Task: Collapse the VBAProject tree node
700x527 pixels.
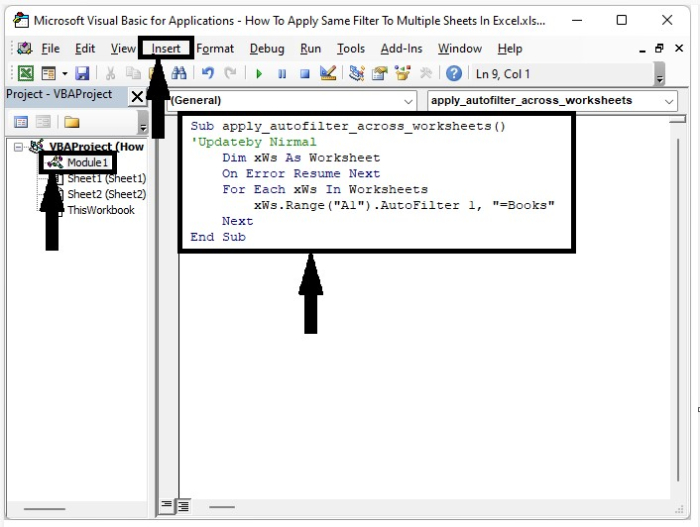Action: 18,147
